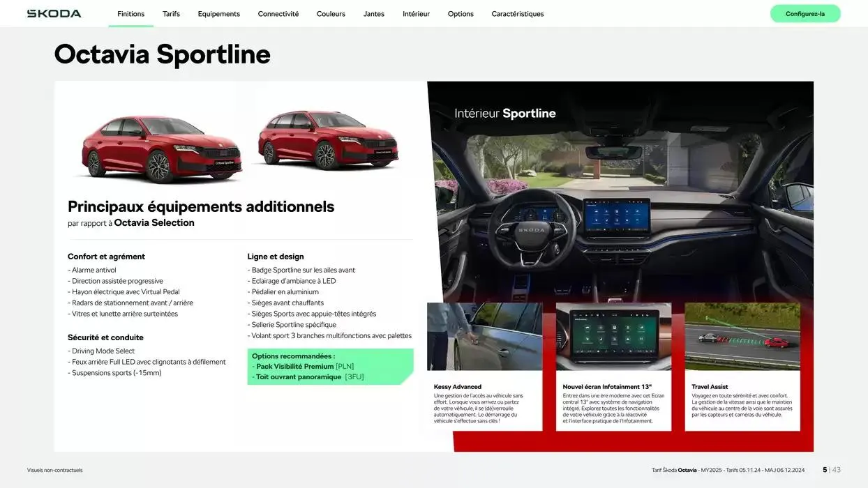The height and width of the screenshot is (488, 868).
Task: Switch to the Tarifs tab
Action: coord(171,14)
